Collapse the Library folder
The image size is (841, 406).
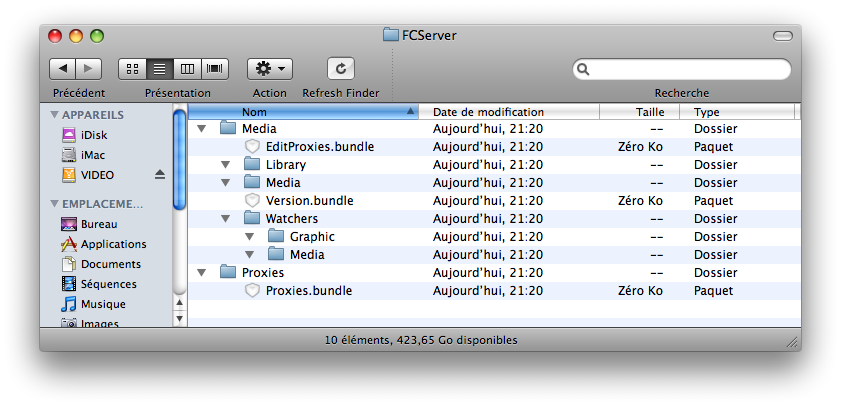[x=226, y=165]
